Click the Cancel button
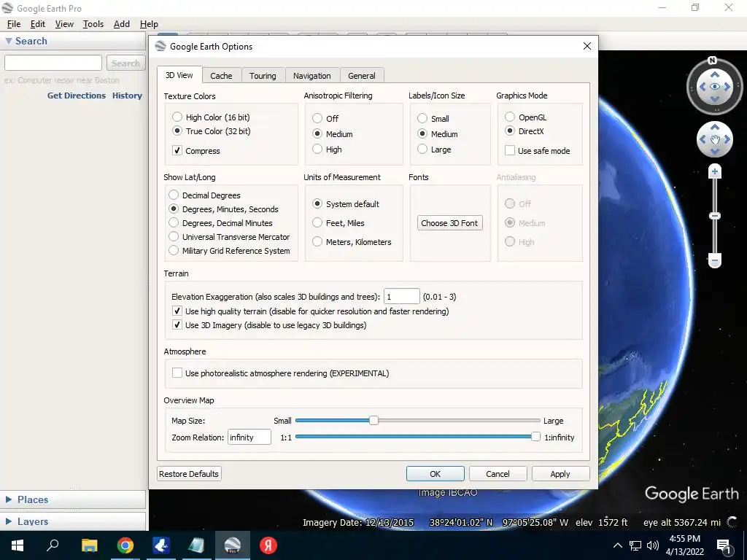747x560 pixels. (498, 474)
